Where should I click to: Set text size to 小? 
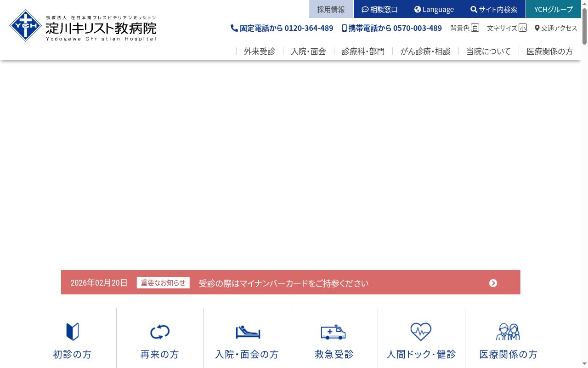pos(523,28)
